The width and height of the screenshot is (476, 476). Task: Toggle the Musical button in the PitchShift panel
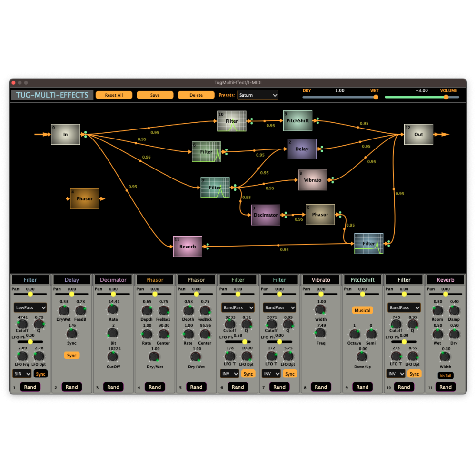click(x=362, y=310)
